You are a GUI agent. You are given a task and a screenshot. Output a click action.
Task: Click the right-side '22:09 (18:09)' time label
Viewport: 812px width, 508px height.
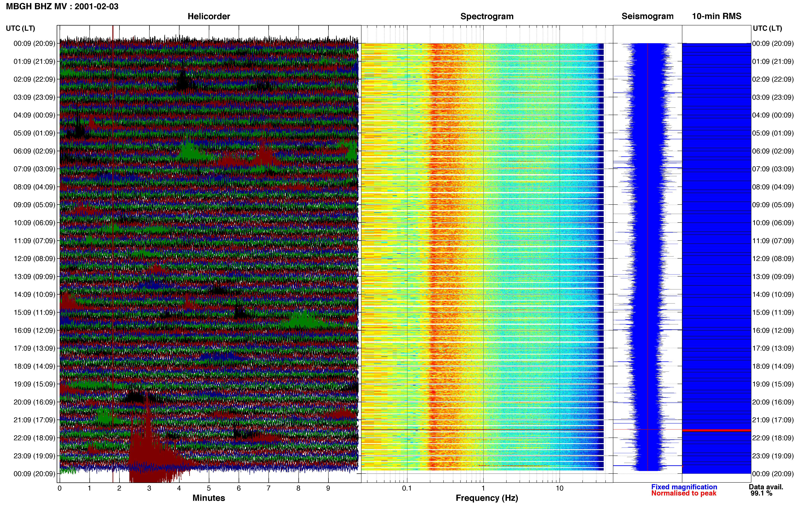[773, 438]
